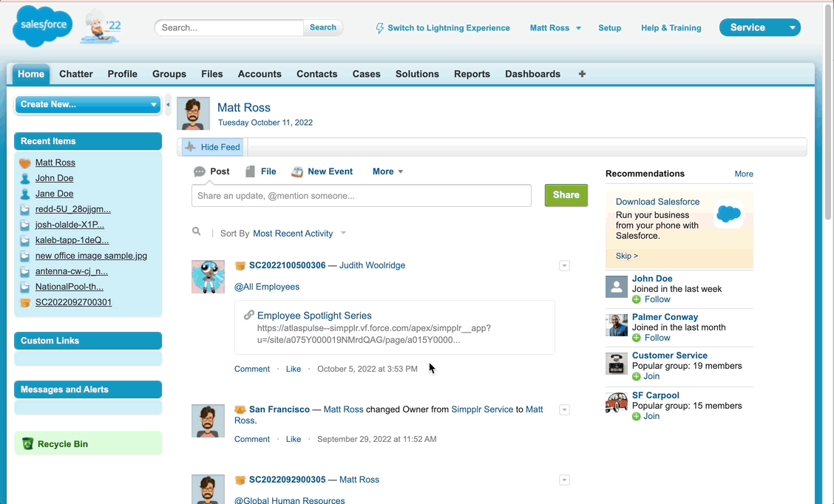Click the person icon beside John Doe in Recent Items
This screenshot has width=834, height=504.
point(25,178)
